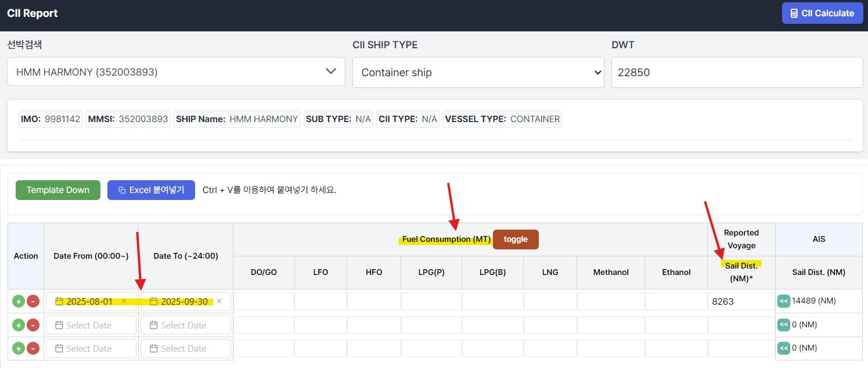This screenshot has height=368, width=868.
Task: Click AIS copy arrow in second row
Action: click(783, 324)
